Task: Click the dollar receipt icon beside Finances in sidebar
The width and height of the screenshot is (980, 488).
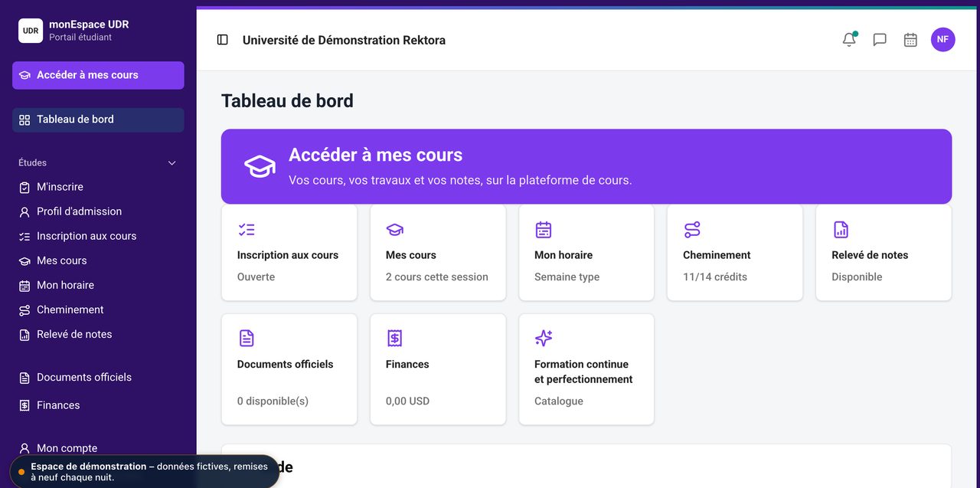Action: 24,405
